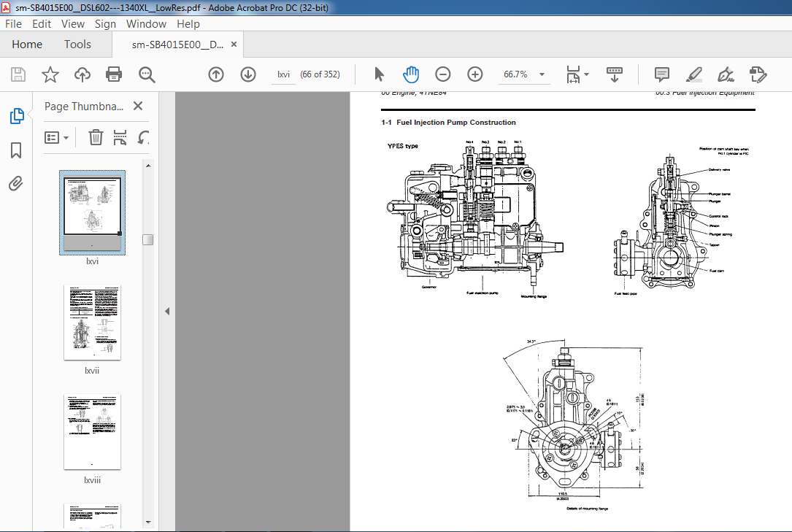
Task: Select the sm-SB4015E00 document tab
Action: 177,45
